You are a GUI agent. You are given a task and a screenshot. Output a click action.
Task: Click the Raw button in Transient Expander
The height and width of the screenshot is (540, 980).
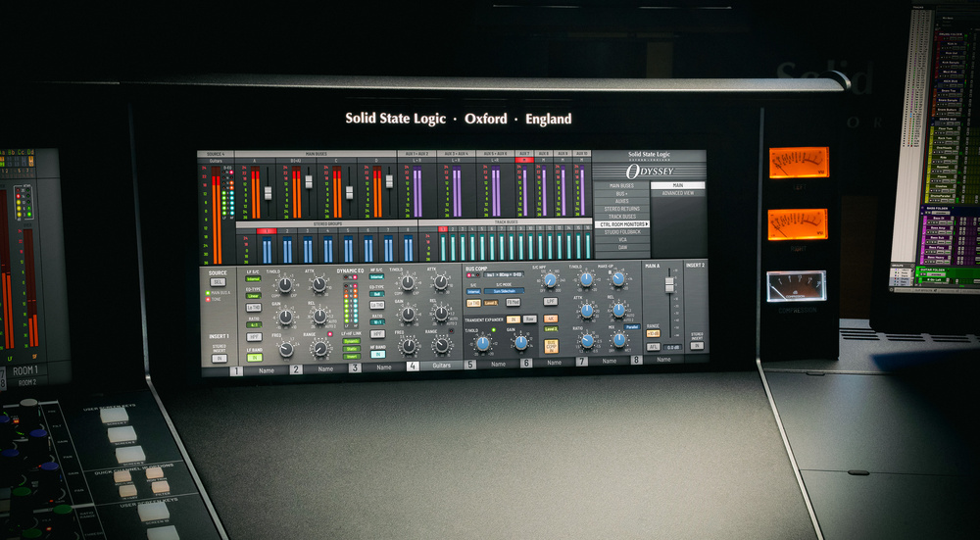coord(530,319)
